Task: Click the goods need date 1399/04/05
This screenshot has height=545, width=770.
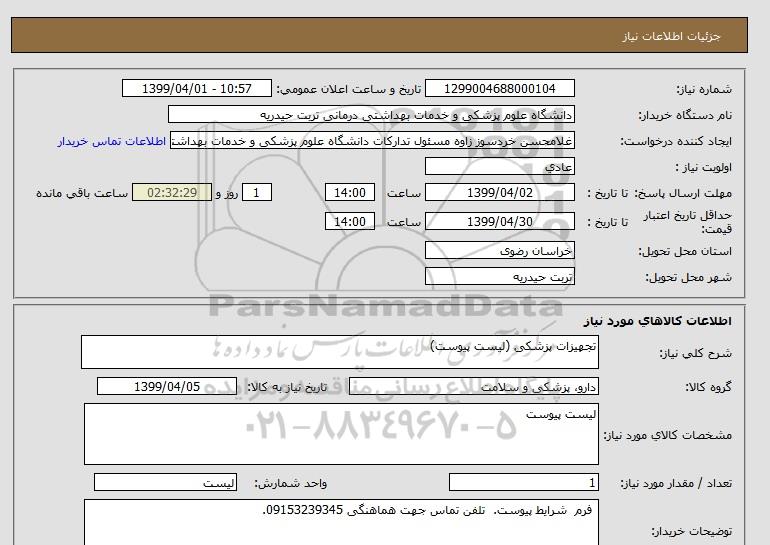Action: (x=167, y=386)
